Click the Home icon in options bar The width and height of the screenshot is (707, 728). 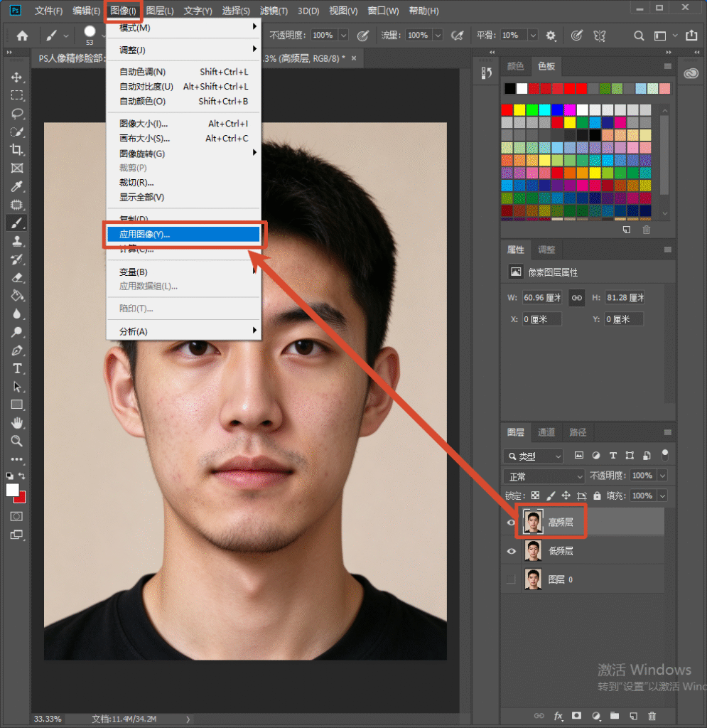coord(22,36)
